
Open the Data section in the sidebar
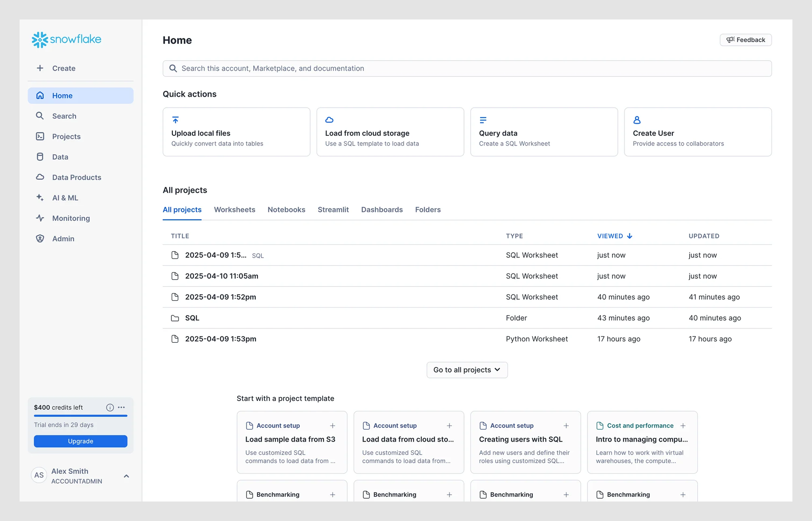coord(80,157)
